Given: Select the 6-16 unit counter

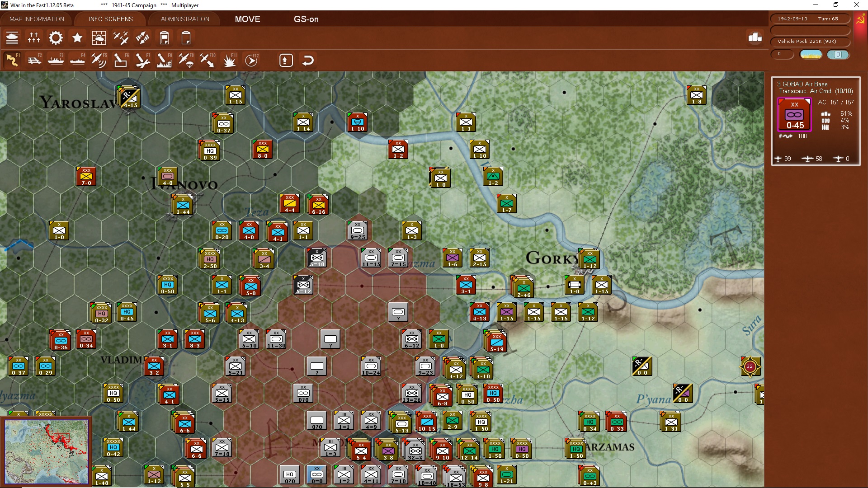Looking at the screenshot, I should (319, 205).
